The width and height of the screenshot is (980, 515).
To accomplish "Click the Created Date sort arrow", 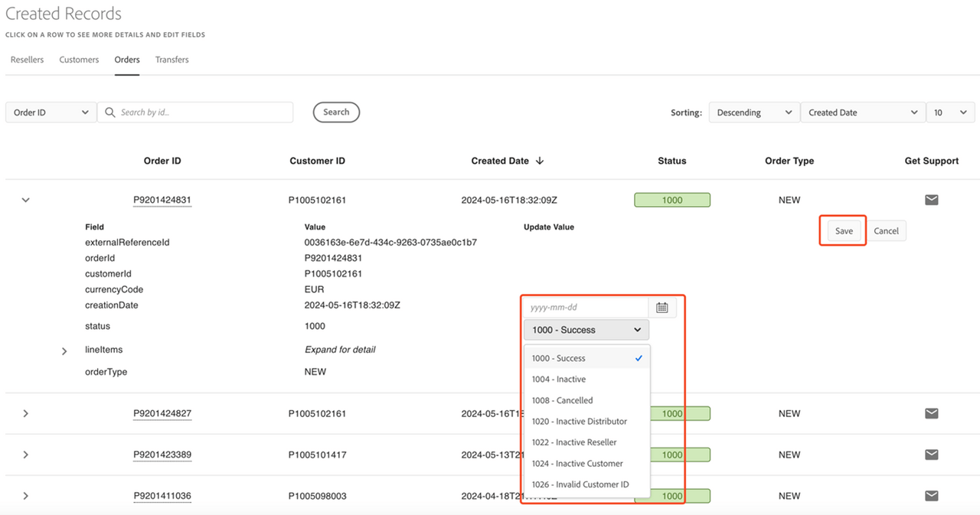I will pyautogui.click(x=540, y=161).
